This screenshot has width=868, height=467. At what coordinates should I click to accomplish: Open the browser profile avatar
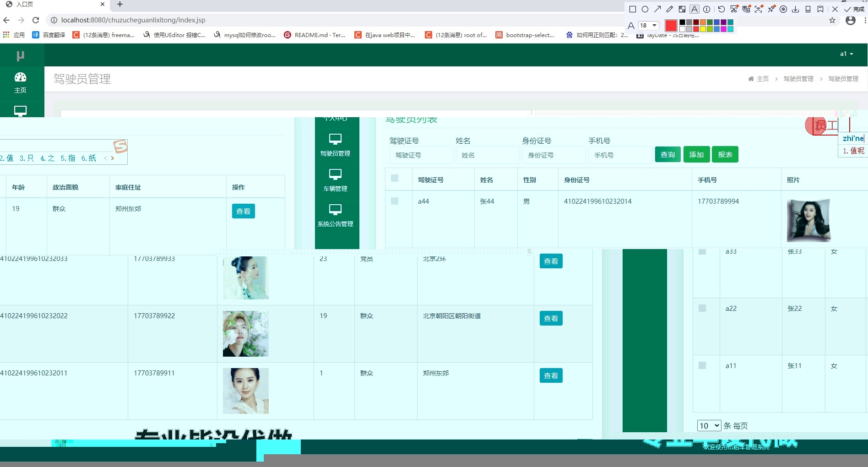point(851,21)
